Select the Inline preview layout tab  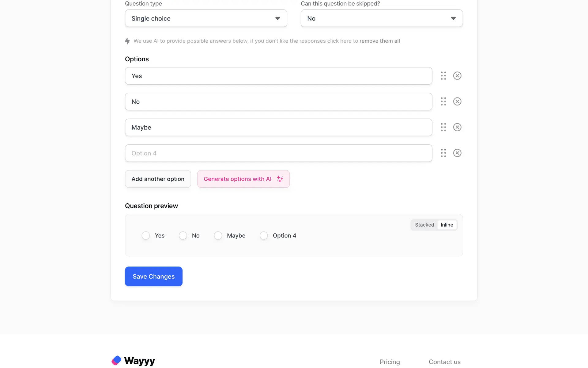(x=447, y=225)
